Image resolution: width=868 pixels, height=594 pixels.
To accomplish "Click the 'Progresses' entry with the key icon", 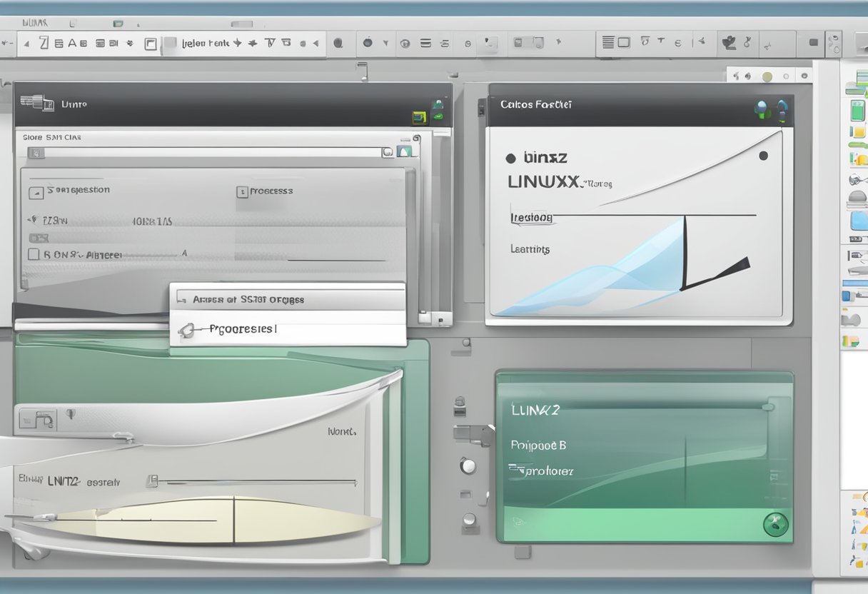I will (x=288, y=330).
